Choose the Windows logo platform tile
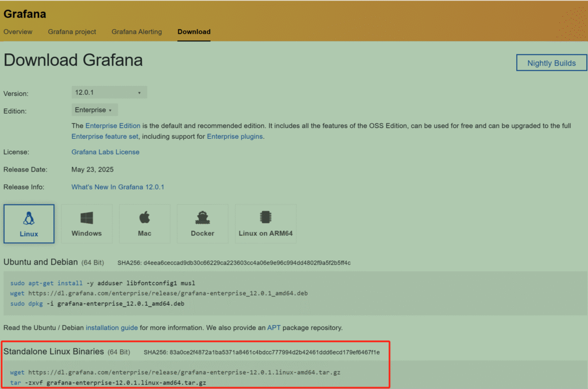This screenshot has width=588, height=389. (87, 219)
